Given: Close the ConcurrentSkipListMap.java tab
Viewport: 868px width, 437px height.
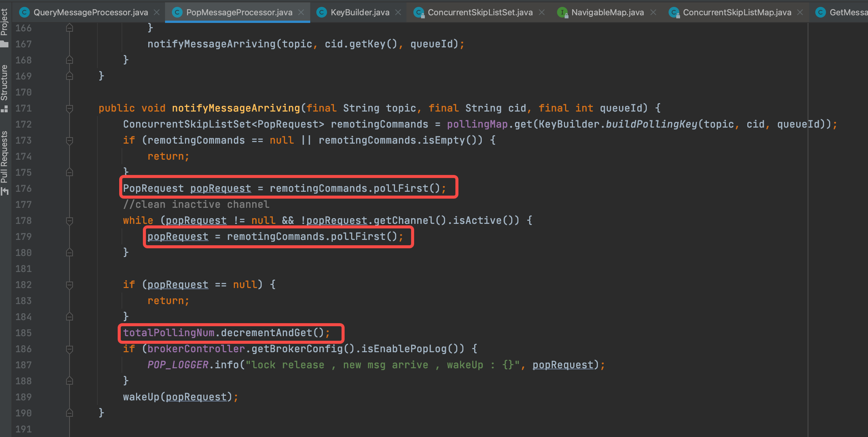Looking at the screenshot, I should point(800,12).
